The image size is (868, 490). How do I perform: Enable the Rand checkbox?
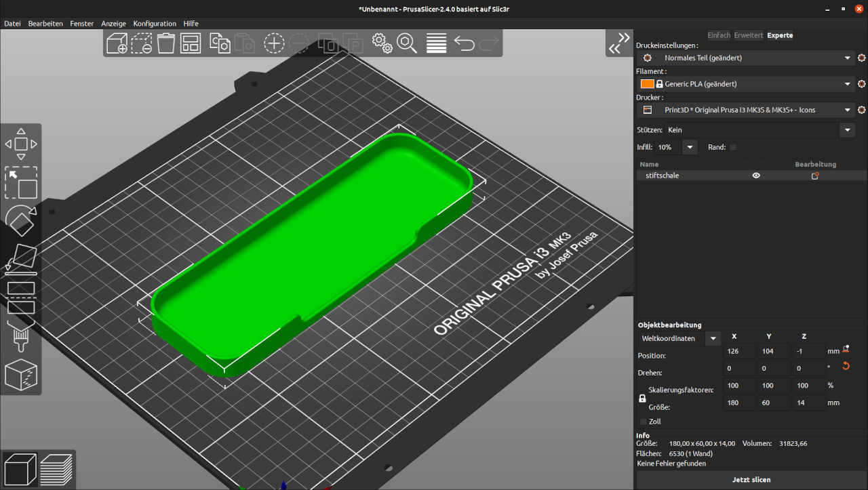(x=732, y=147)
